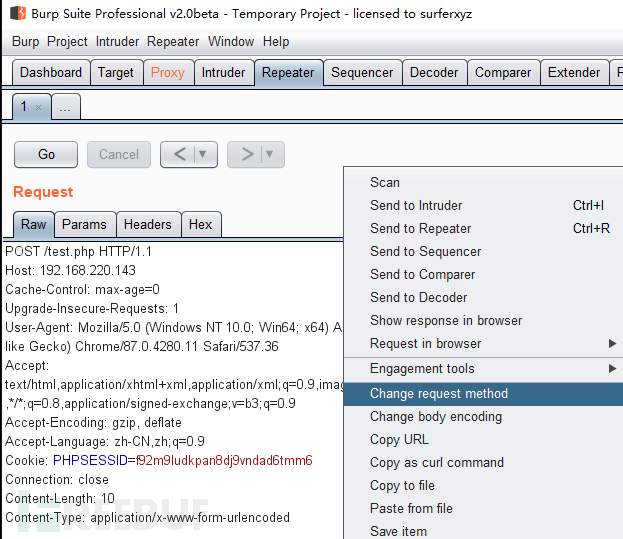Select Repeater request tab 1
This screenshot has height=539, width=623.
coord(25,107)
